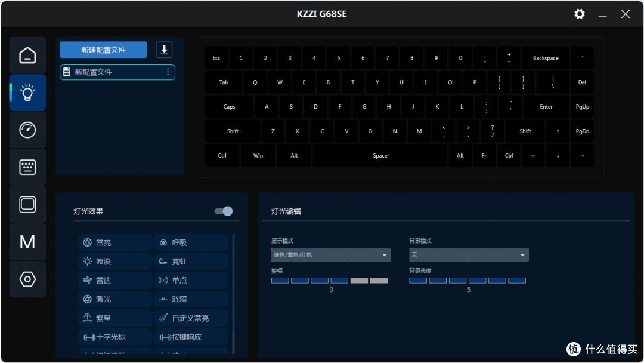Open the rounded-square sidebar icon
The width and height of the screenshot is (644, 363).
(27, 204)
